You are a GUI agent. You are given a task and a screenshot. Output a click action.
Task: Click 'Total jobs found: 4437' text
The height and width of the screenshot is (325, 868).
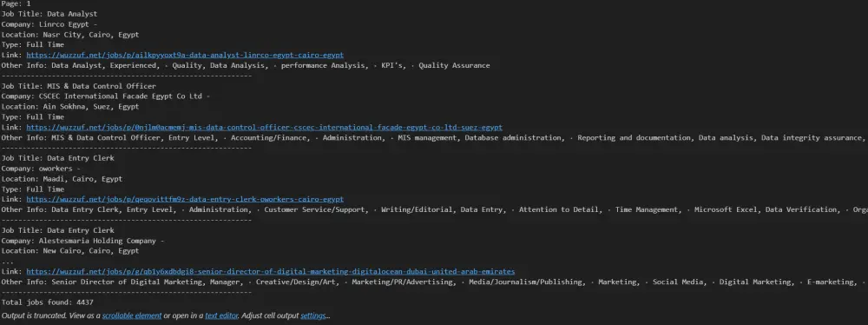pyautogui.click(x=48, y=302)
